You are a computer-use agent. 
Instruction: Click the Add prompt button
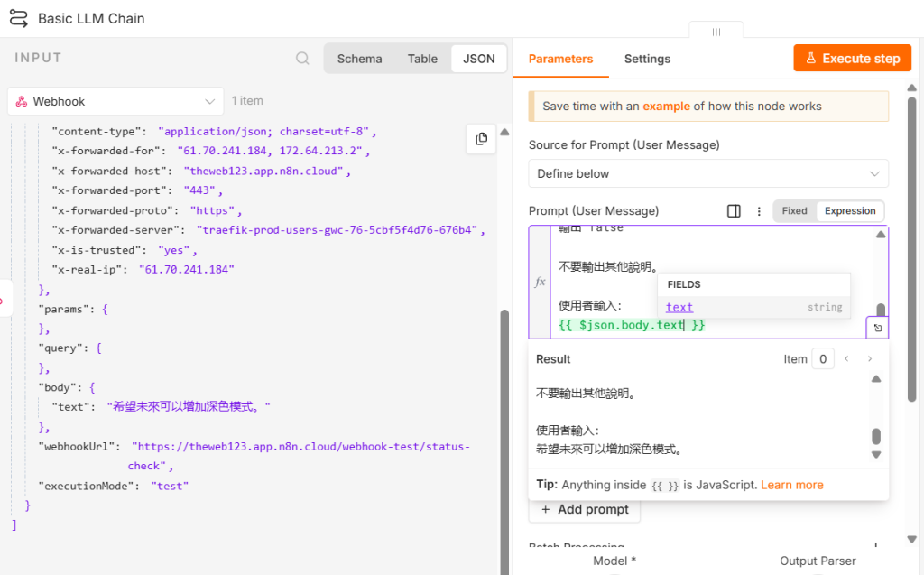click(585, 509)
